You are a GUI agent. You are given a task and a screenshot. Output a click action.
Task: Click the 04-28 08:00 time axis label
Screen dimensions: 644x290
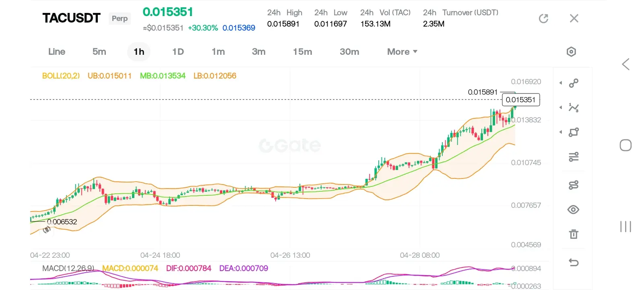(x=420, y=255)
